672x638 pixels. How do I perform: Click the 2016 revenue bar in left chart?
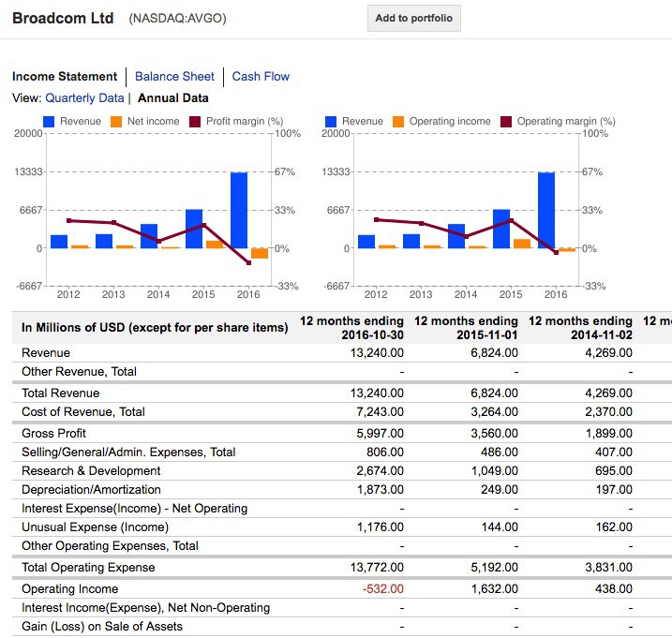[239, 211]
